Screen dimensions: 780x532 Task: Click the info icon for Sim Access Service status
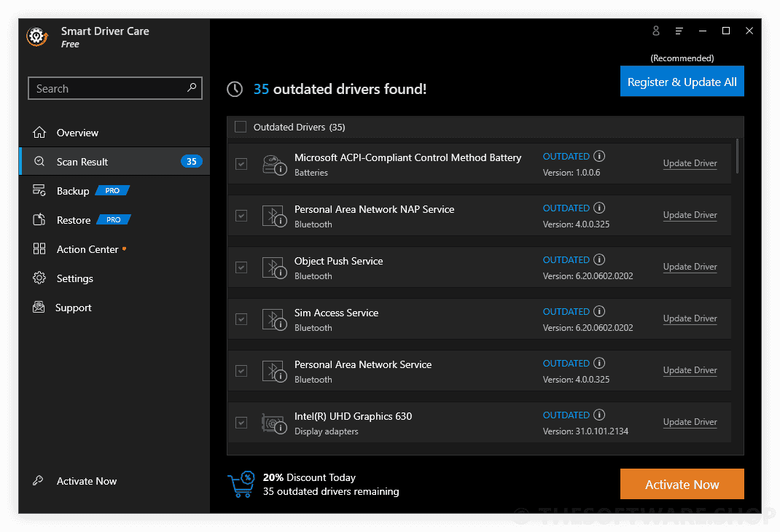tap(599, 311)
